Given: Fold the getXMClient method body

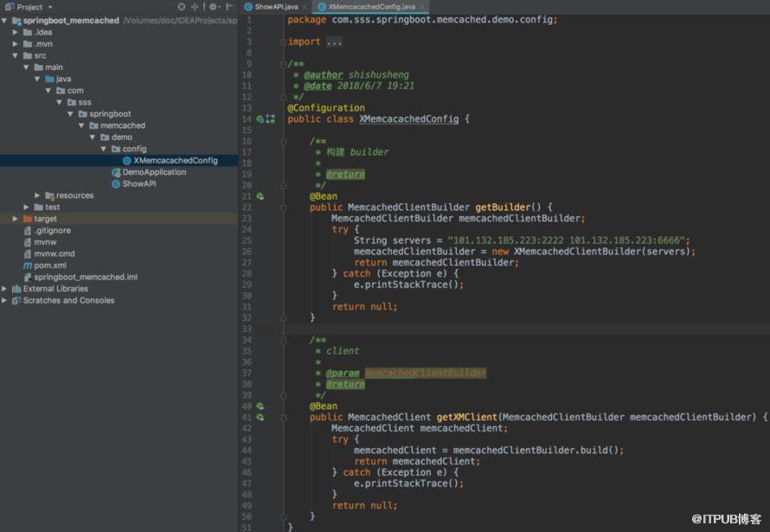Looking at the screenshot, I should pos(284,418).
